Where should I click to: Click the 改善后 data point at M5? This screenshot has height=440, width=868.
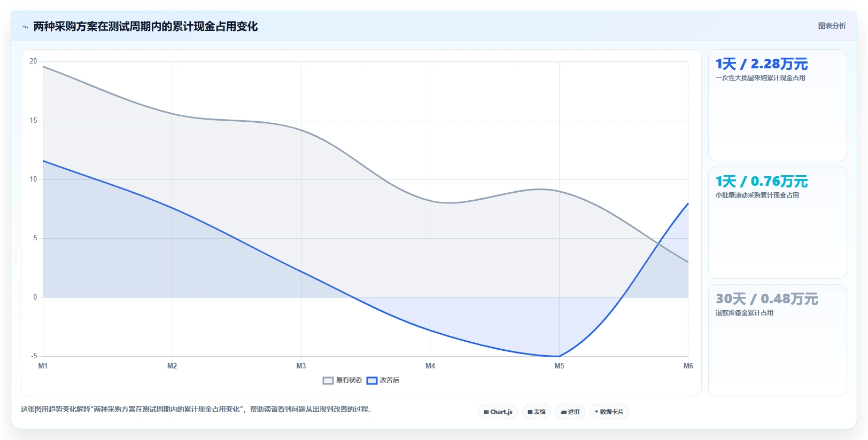pos(559,356)
